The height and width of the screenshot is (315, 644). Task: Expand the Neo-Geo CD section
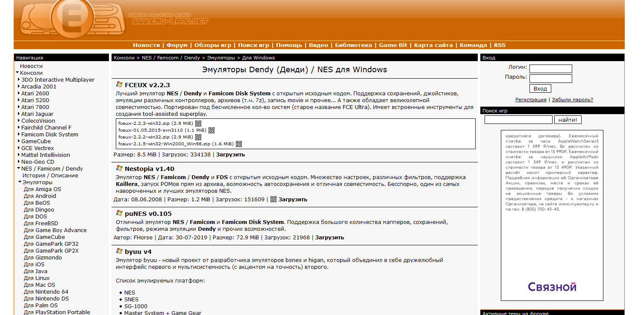(19, 162)
